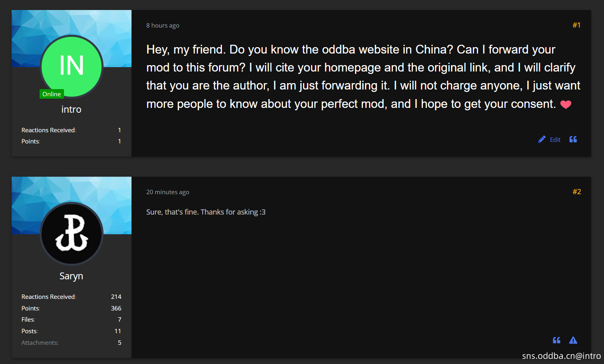This screenshot has height=364, width=604.
Task: Open the #1 post permalink
Action: [x=576, y=25]
